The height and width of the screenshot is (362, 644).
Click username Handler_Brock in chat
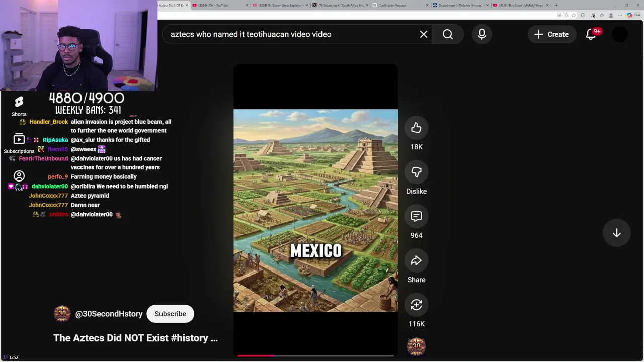[48, 122]
